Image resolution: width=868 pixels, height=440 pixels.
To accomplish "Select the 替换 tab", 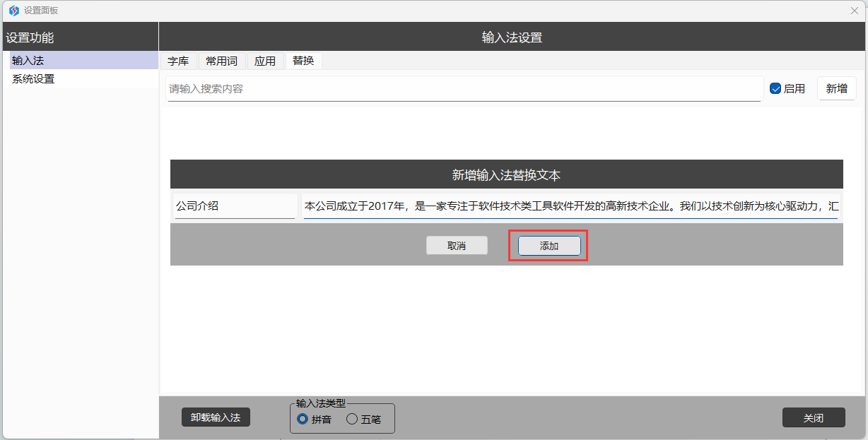I will (303, 61).
